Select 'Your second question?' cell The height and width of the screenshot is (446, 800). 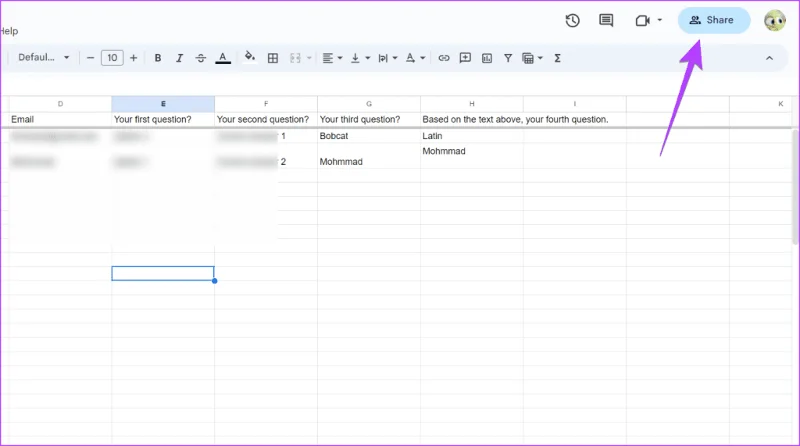(266, 119)
